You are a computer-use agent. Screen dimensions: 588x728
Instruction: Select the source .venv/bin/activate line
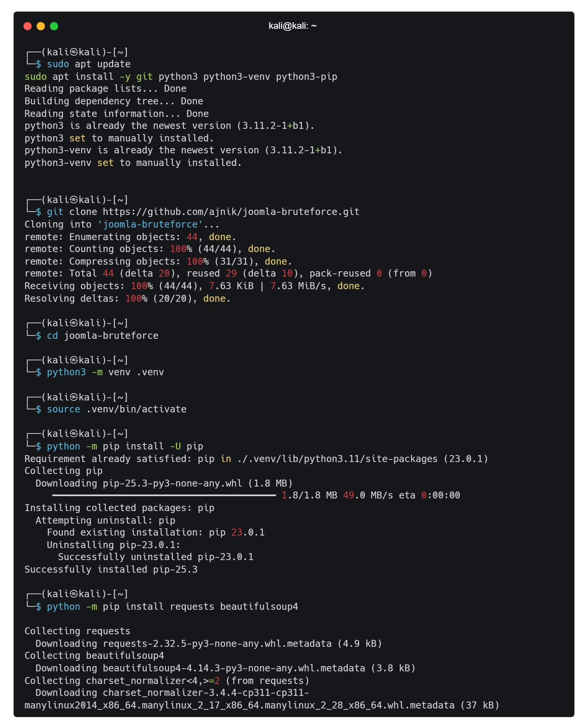click(117, 409)
